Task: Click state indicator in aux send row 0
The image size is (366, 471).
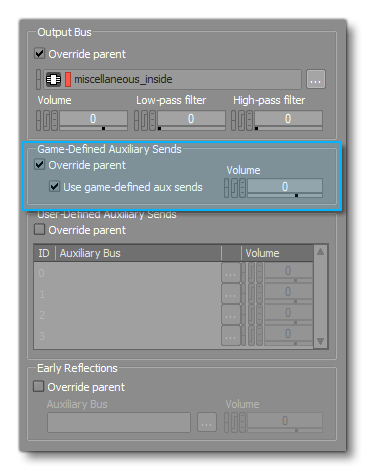Action: tap(259, 272)
